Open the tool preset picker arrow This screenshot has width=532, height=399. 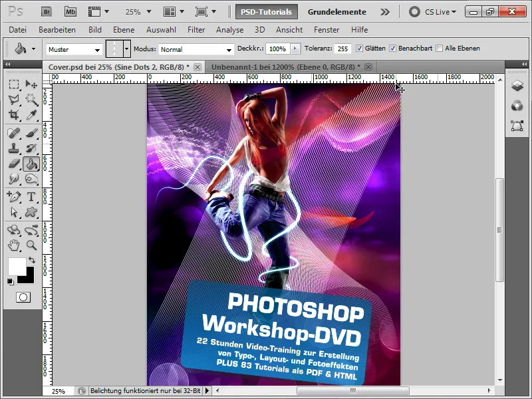pyautogui.click(x=34, y=49)
